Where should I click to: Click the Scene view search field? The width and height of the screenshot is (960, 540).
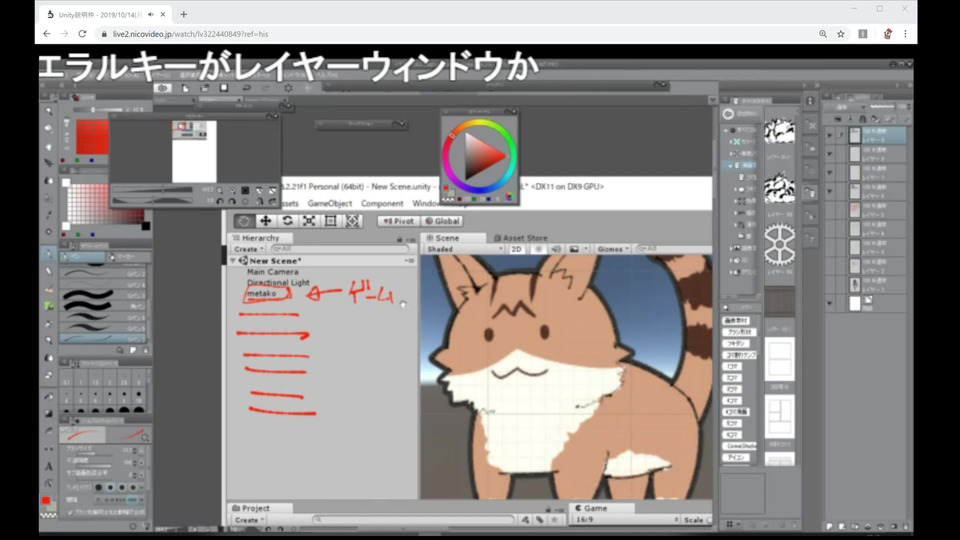[x=673, y=249]
